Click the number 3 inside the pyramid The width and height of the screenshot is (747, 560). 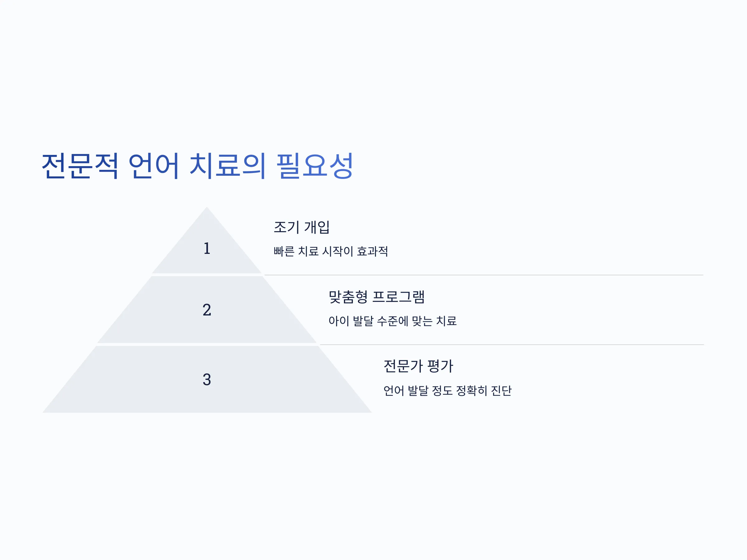207,380
